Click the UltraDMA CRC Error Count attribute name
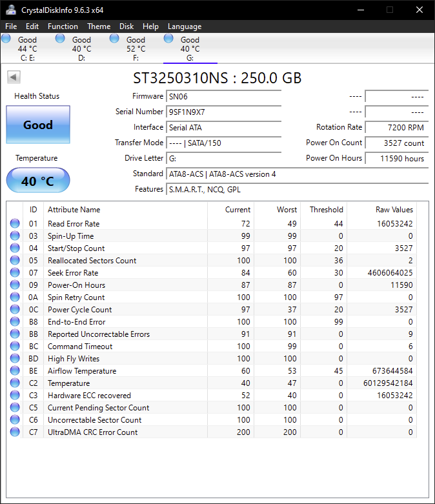The width and height of the screenshot is (435, 504). [x=92, y=432]
